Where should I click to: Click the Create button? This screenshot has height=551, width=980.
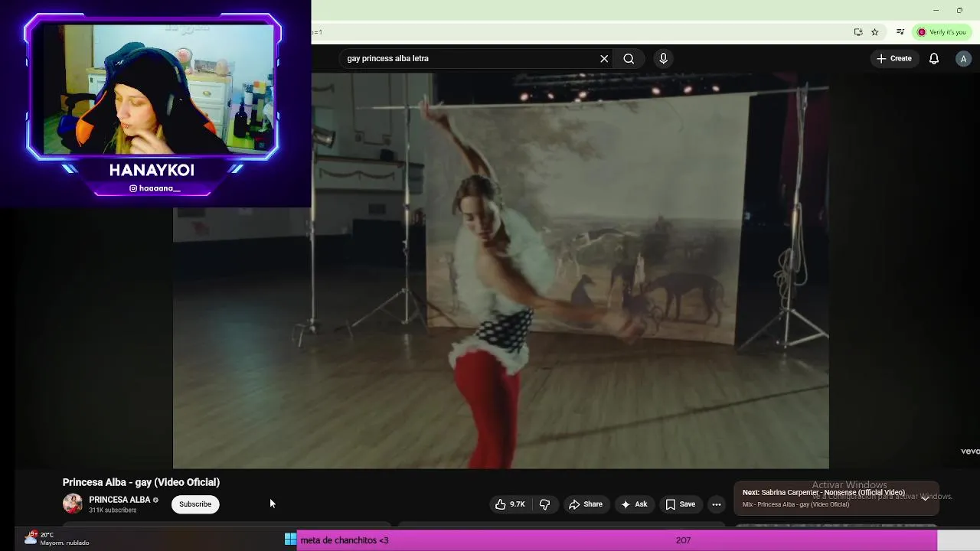tap(894, 58)
